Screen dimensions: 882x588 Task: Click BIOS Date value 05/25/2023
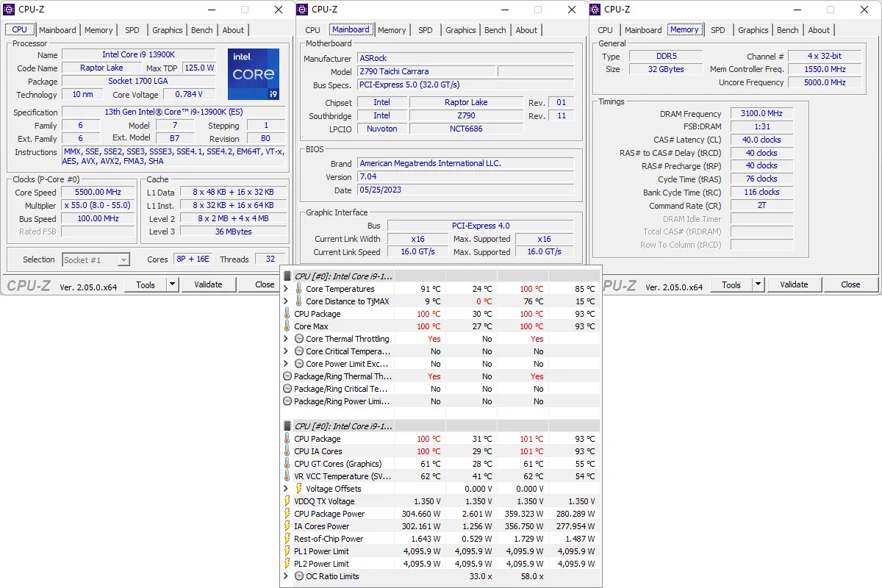(465, 190)
